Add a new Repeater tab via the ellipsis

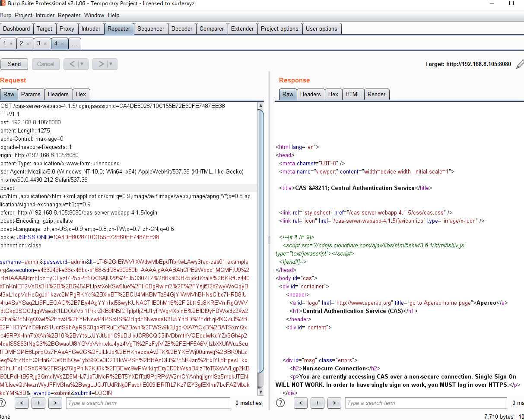coord(74,44)
